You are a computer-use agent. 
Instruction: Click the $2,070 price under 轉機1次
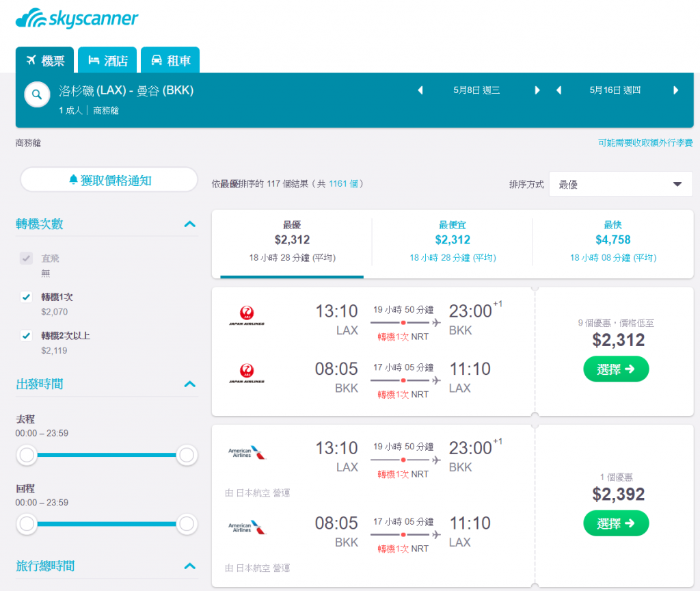coord(55,312)
